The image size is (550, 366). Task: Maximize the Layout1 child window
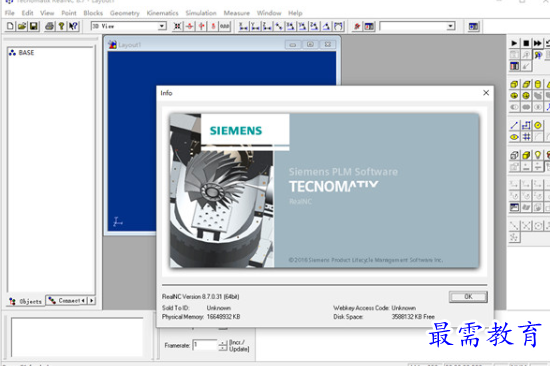[x=310, y=45]
